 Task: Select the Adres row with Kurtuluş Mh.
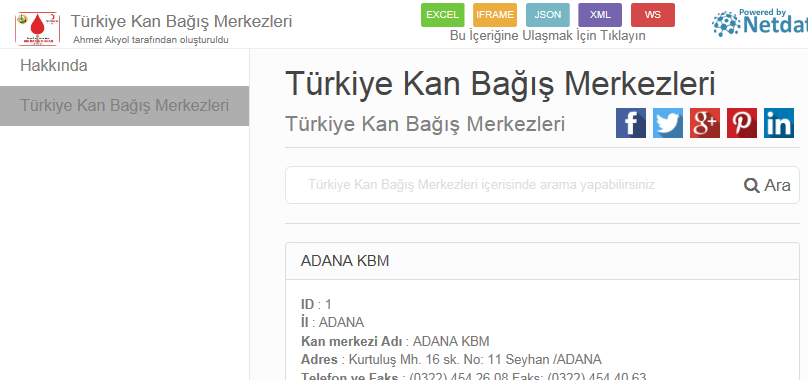pyautogui.click(x=451, y=359)
